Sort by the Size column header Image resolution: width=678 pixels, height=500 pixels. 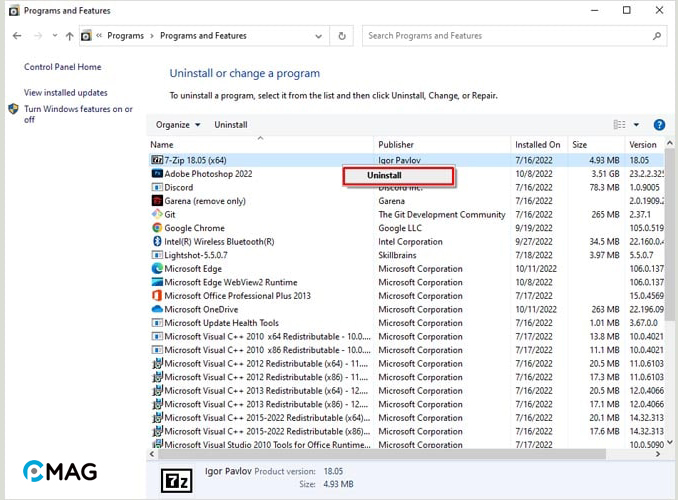(596, 144)
